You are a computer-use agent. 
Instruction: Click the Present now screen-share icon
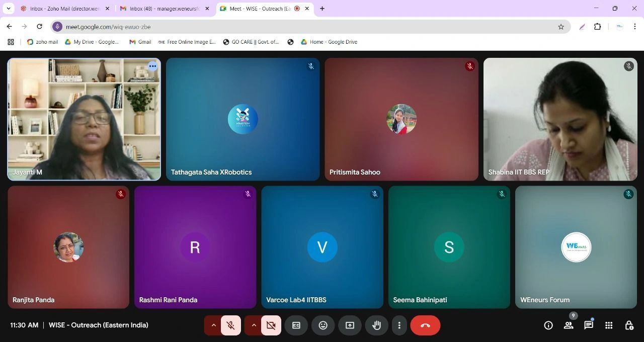(350, 325)
